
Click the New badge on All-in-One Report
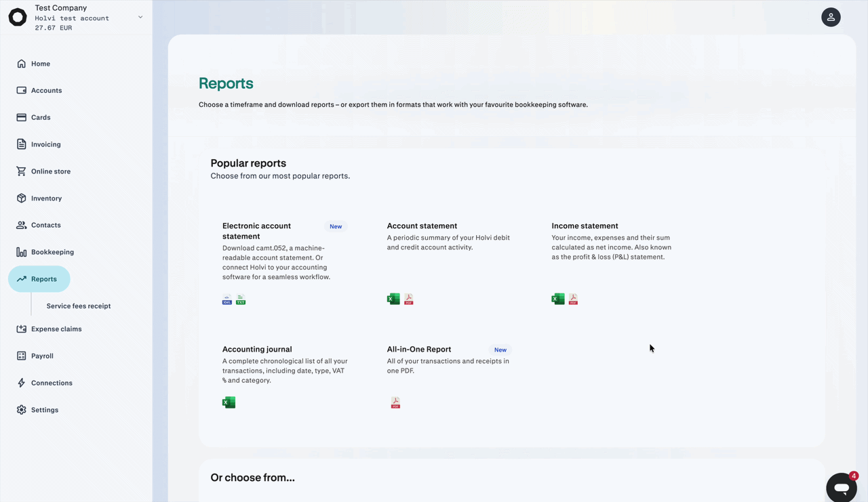[500, 350]
